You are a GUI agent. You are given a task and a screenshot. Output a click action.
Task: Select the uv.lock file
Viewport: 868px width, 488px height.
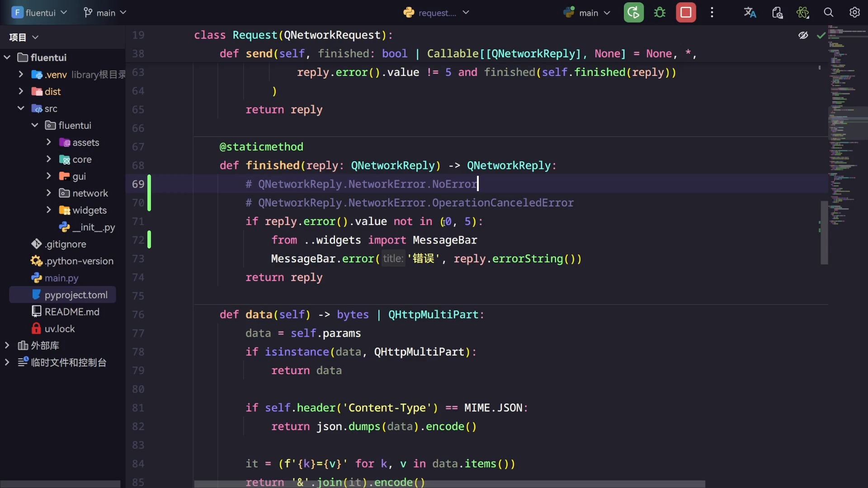tap(53, 329)
